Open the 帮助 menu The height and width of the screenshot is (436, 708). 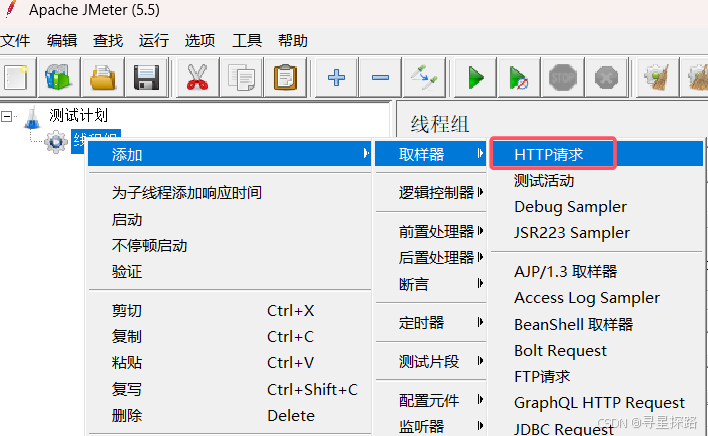pos(293,41)
